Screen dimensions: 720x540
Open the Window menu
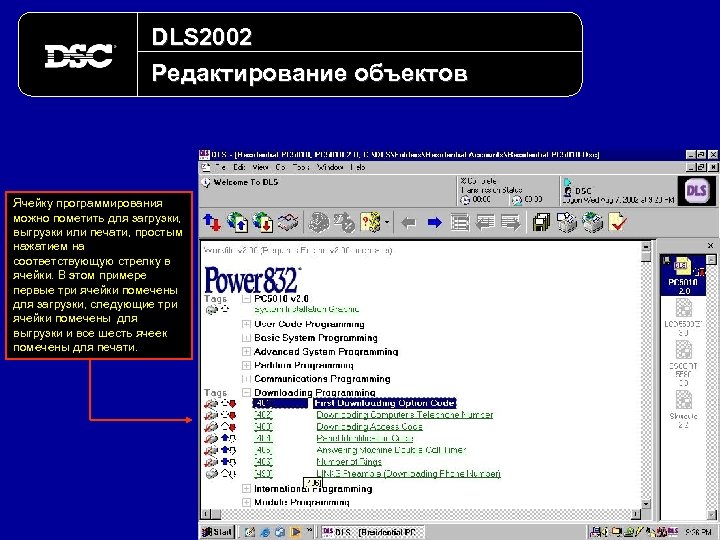point(330,167)
